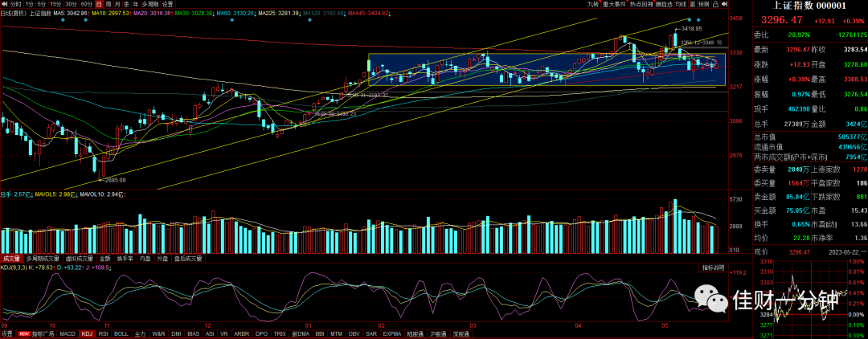Toggle 删自选 watchlist membership

(x=665, y=4)
